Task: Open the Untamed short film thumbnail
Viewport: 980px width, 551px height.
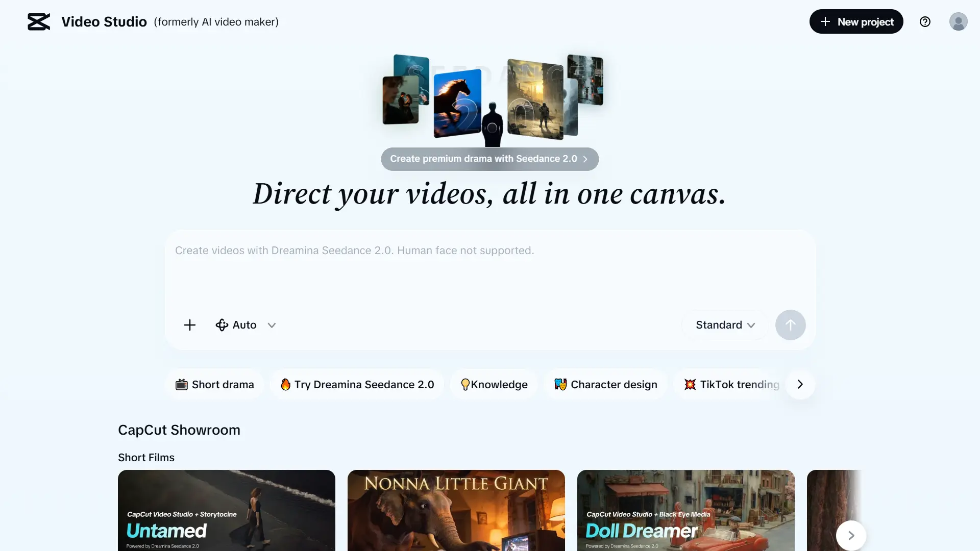Action: [x=227, y=510]
